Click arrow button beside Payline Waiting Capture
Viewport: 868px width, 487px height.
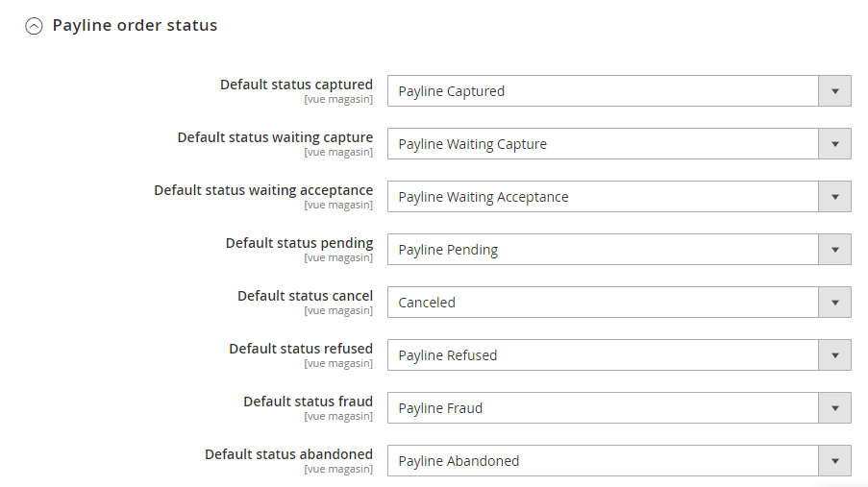(x=834, y=144)
